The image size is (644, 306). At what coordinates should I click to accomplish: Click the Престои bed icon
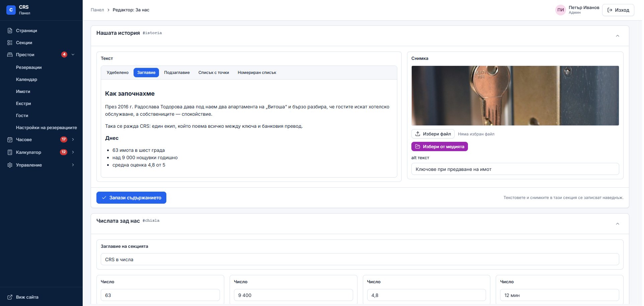(10, 55)
